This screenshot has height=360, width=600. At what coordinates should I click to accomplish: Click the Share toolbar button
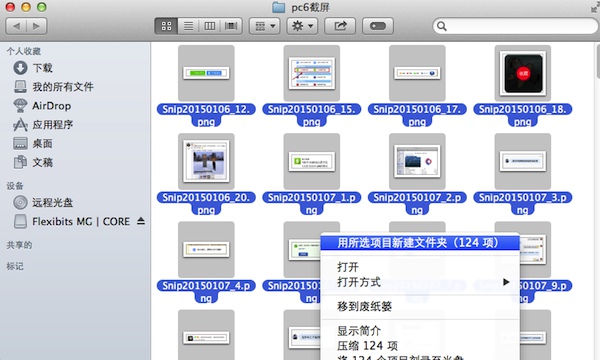coord(340,26)
